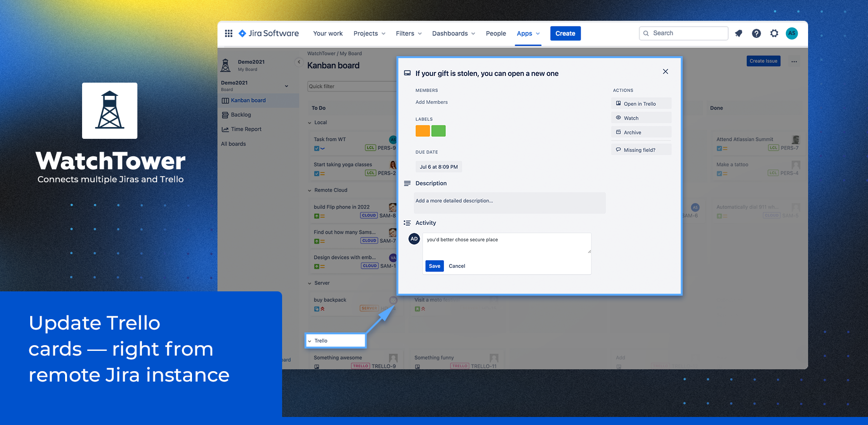Click assignee avatar on Something funny card

[494, 358]
